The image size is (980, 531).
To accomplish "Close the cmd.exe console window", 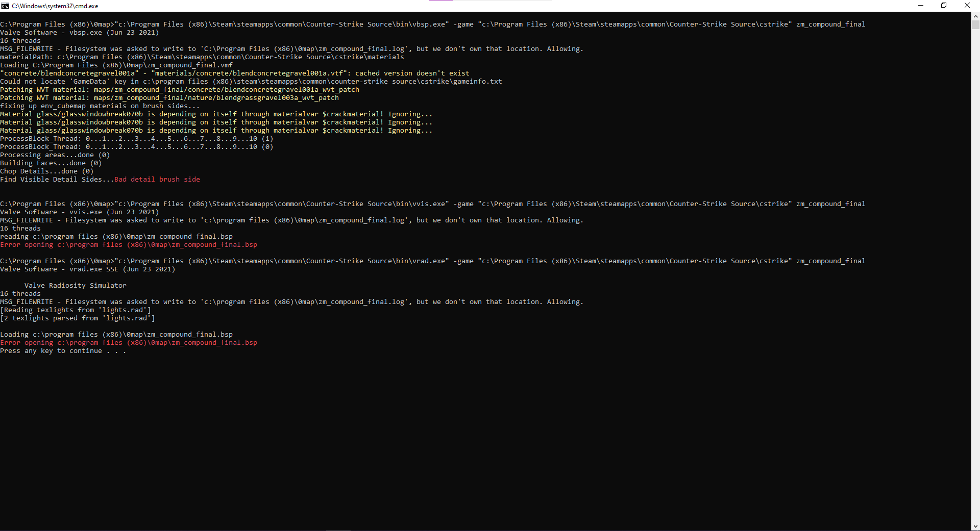I will pos(967,6).
